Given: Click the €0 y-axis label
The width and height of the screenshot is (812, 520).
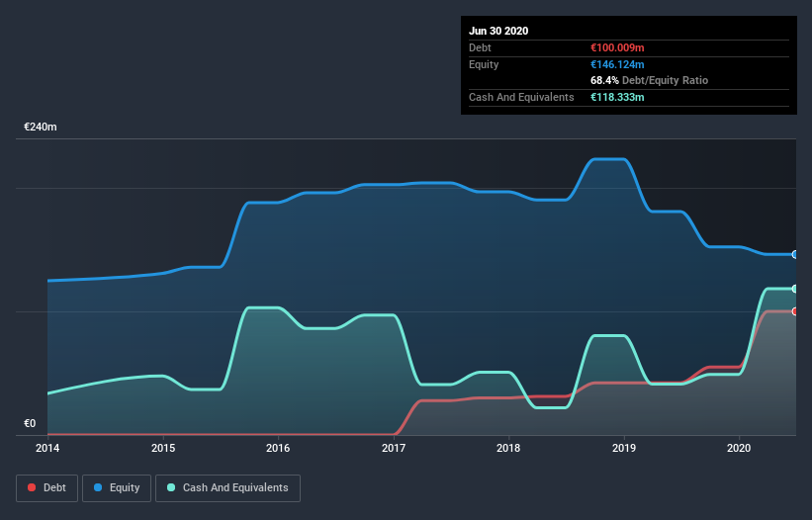Looking at the screenshot, I should pos(30,423).
